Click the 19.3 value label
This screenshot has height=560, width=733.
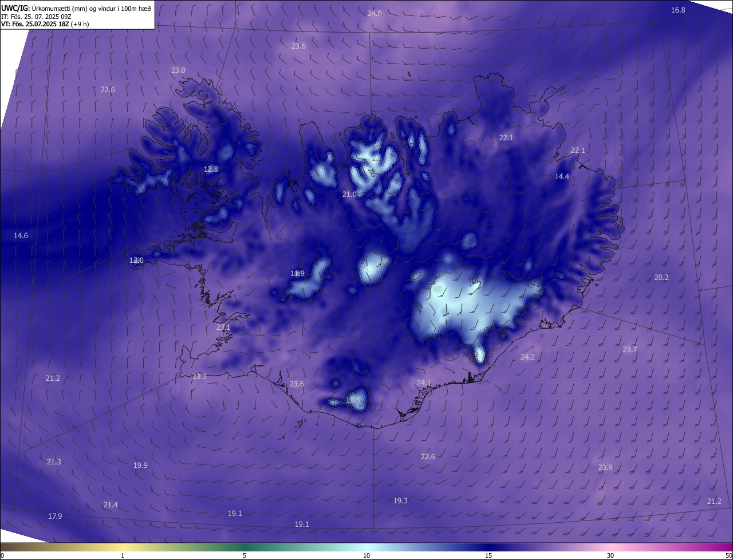tap(400, 500)
